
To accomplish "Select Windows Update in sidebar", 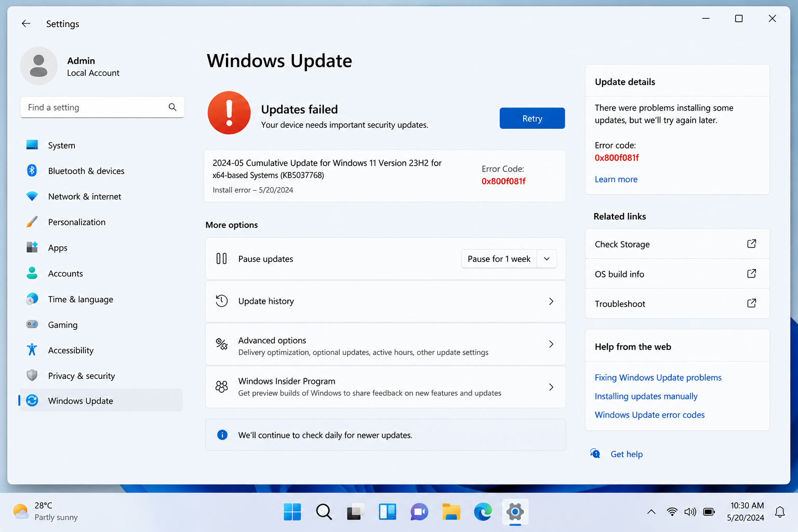I will click(x=101, y=401).
